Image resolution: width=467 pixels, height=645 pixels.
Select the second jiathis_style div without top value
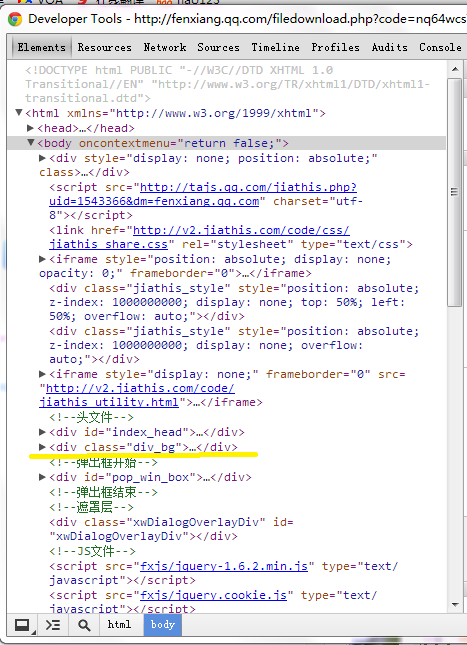coord(234,345)
